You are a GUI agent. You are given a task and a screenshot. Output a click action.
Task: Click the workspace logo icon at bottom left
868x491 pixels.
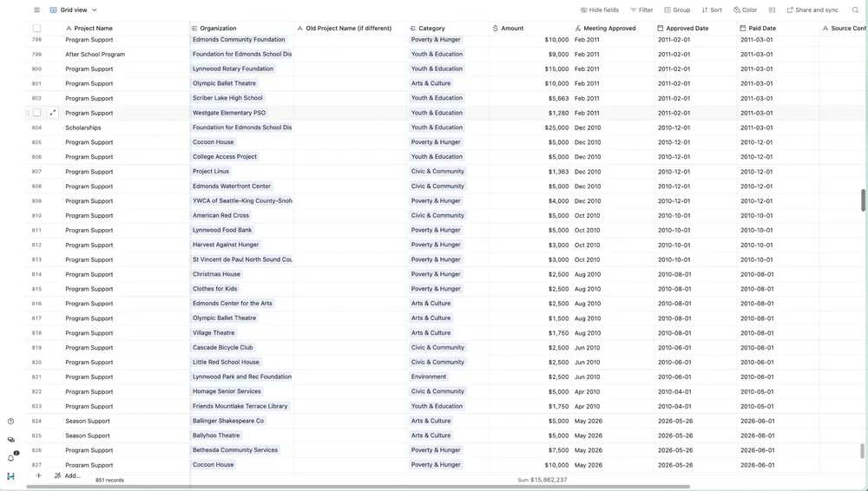point(10,476)
